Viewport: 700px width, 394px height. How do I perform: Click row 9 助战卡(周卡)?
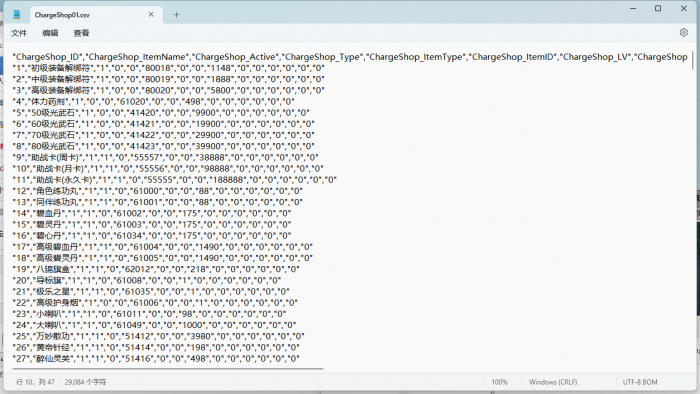(x=166, y=158)
